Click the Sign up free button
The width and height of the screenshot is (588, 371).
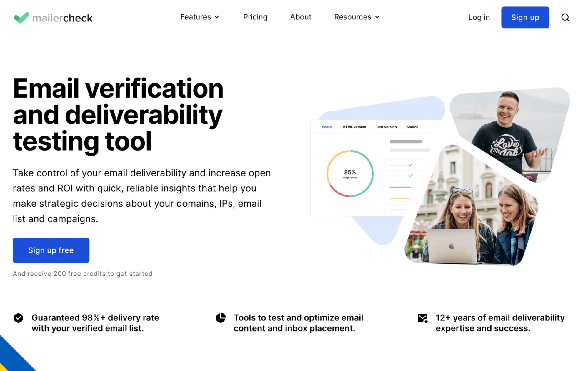pyautogui.click(x=51, y=250)
